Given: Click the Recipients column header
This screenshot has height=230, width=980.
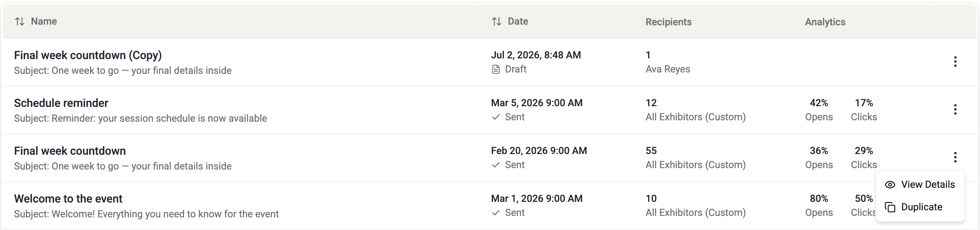Looking at the screenshot, I should point(668,22).
